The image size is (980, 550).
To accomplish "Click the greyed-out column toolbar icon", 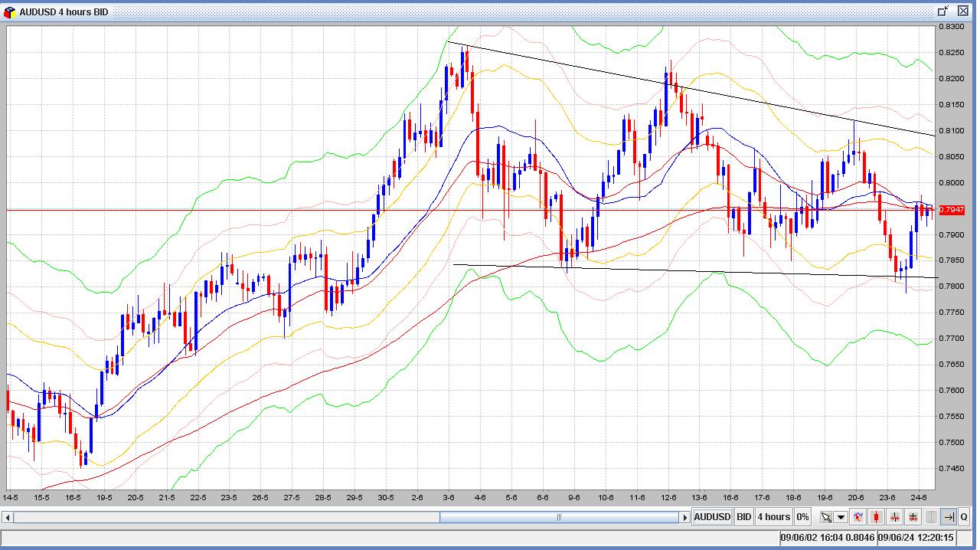I will [x=931, y=517].
